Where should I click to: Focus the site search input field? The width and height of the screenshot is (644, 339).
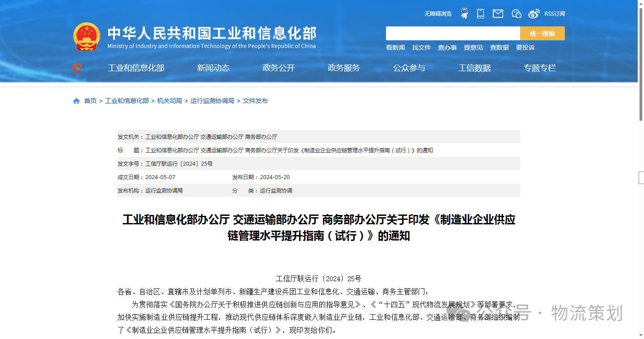(x=453, y=34)
